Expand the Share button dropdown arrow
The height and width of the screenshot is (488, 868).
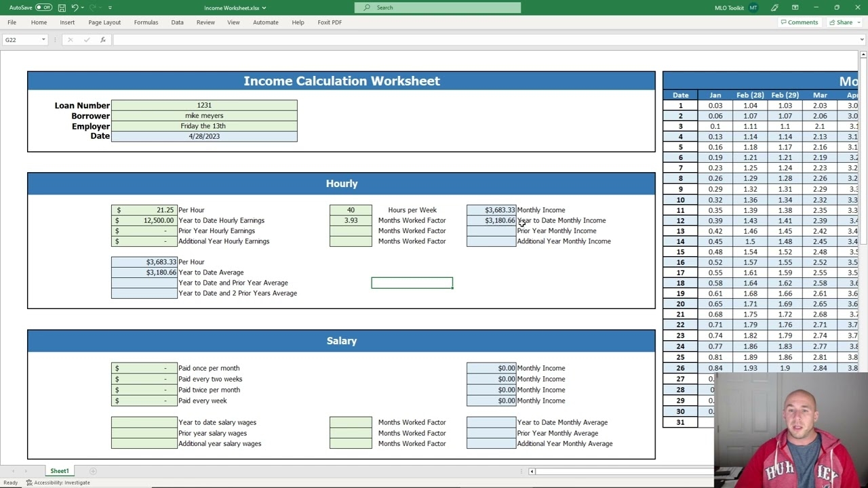(858, 22)
